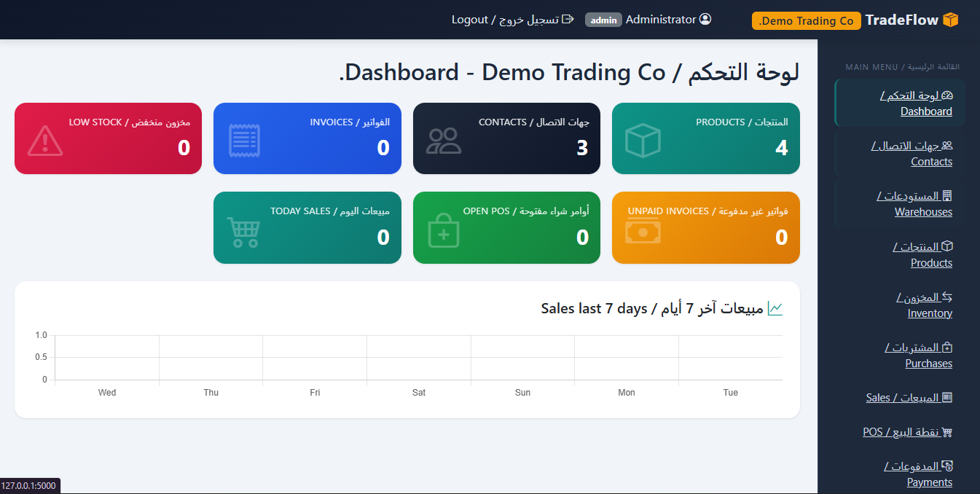Click the Tue label on chart axis
The image size is (980, 494).
coord(731,393)
